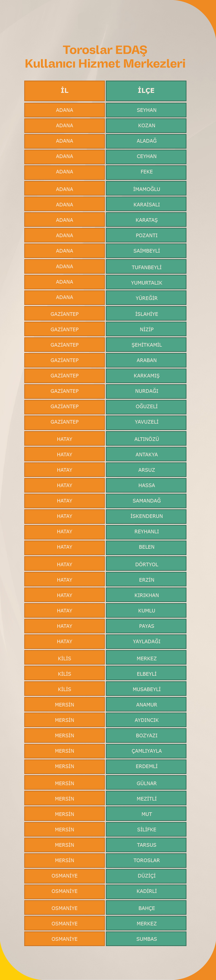Select the SEYHAN district cell
The width and height of the screenshot is (216, 980).
pyautogui.click(x=146, y=110)
